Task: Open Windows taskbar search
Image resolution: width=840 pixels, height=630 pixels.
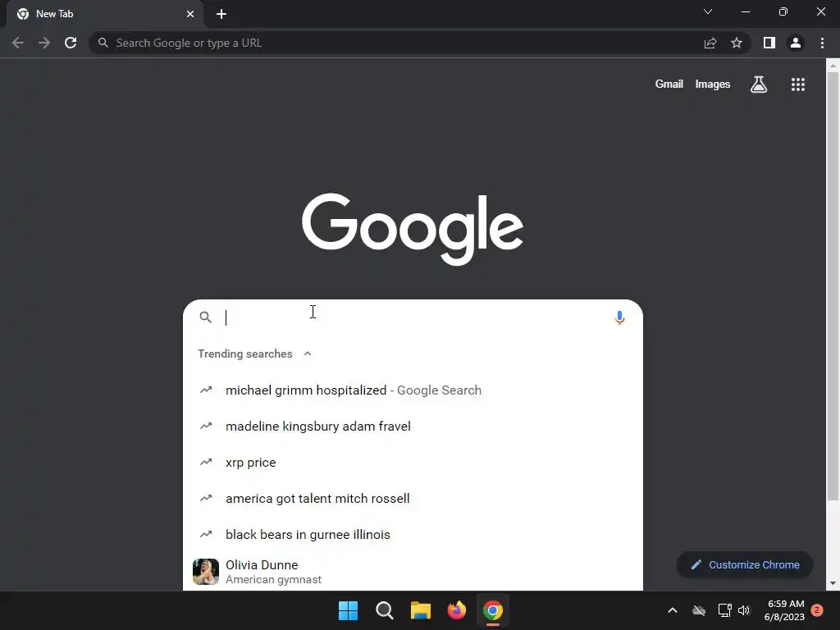Action: point(384,610)
